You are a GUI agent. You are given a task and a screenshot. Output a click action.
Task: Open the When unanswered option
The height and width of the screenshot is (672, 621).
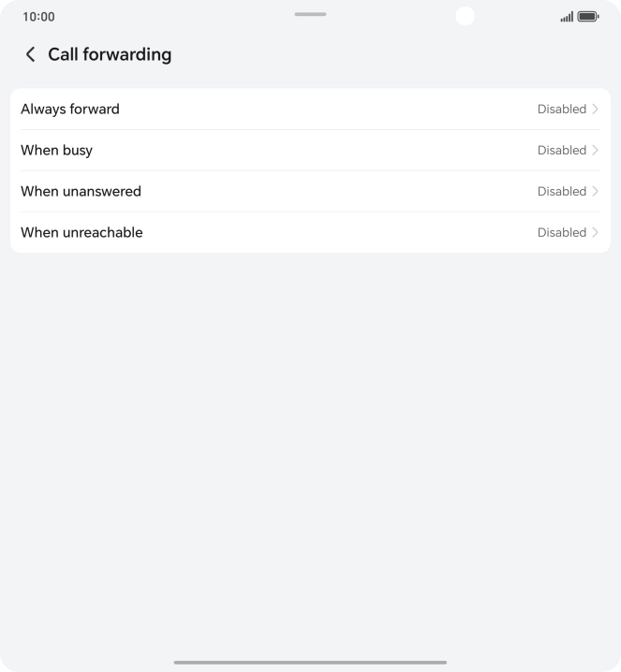[81, 191]
